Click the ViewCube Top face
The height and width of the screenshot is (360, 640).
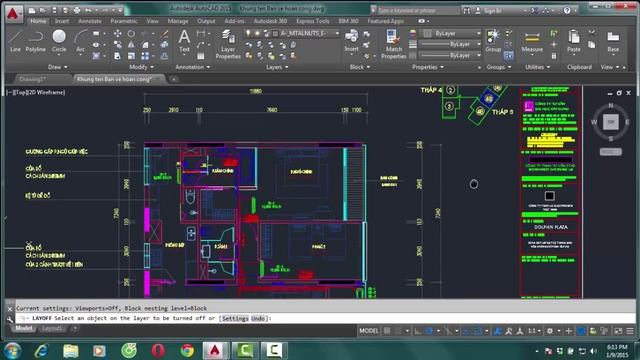click(611, 122)
